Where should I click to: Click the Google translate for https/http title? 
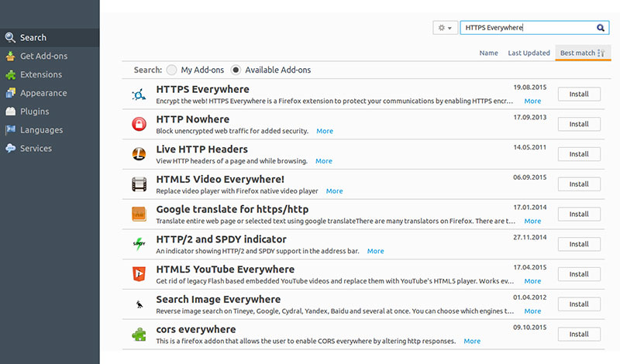232,209
